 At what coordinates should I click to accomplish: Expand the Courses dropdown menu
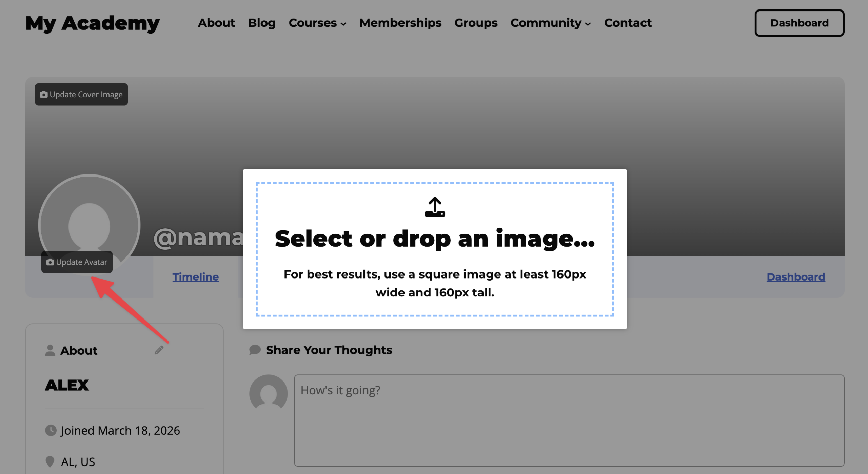pyautogui.click(x=317, y=23)
